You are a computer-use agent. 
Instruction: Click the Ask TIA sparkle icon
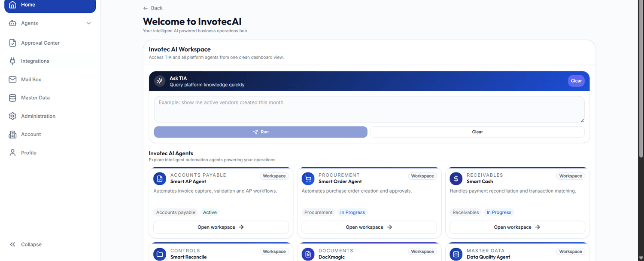(x=160, y=81)
